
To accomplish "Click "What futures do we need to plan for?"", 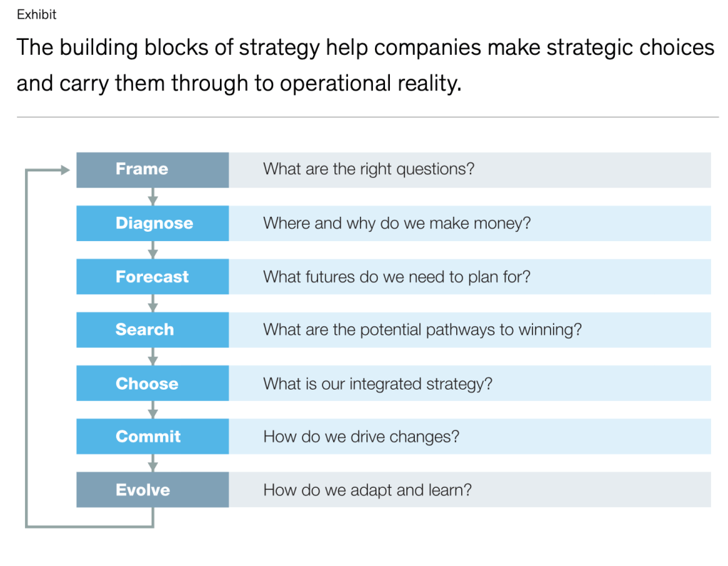I will click(396, 277).
